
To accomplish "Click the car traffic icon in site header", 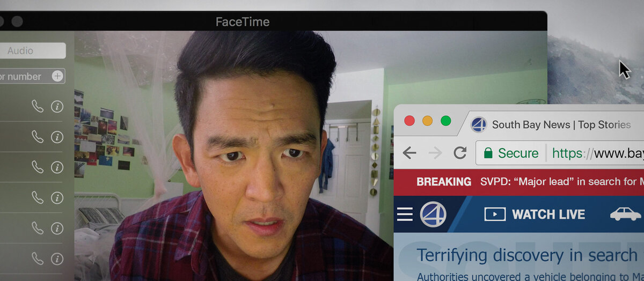I will tap(626, 214).
